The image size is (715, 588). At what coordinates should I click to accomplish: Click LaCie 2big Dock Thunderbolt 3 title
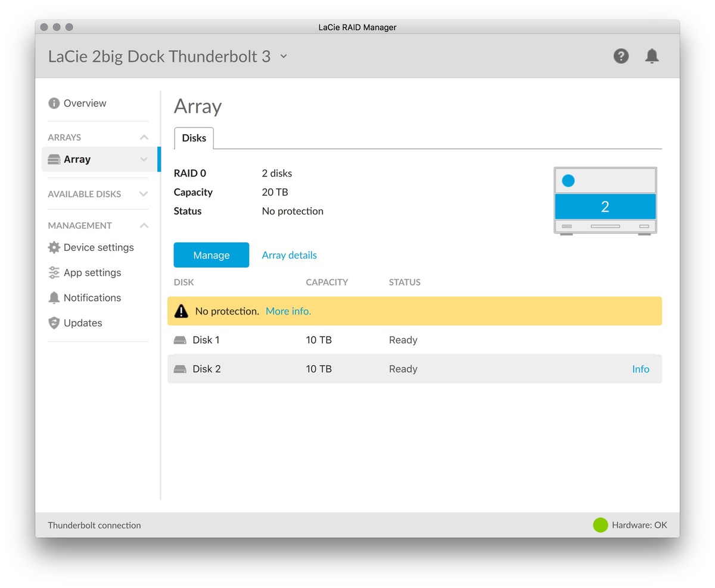click(x=159, y=56)
